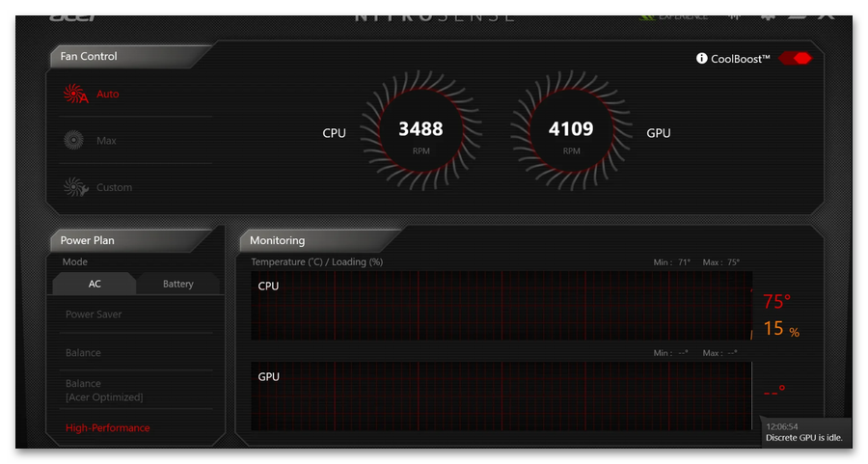Open settings via the gear icon

(x=768, y=16)
